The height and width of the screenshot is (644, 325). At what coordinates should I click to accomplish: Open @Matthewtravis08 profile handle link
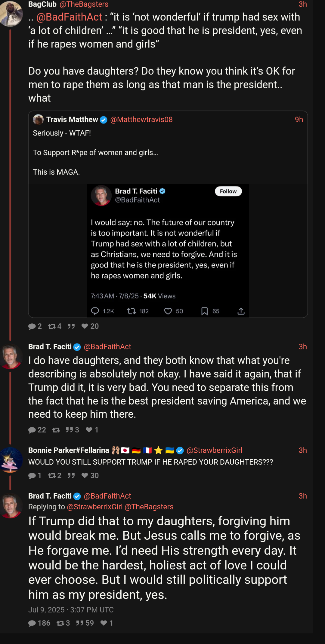pyautogui.click(x=141, y=120)
